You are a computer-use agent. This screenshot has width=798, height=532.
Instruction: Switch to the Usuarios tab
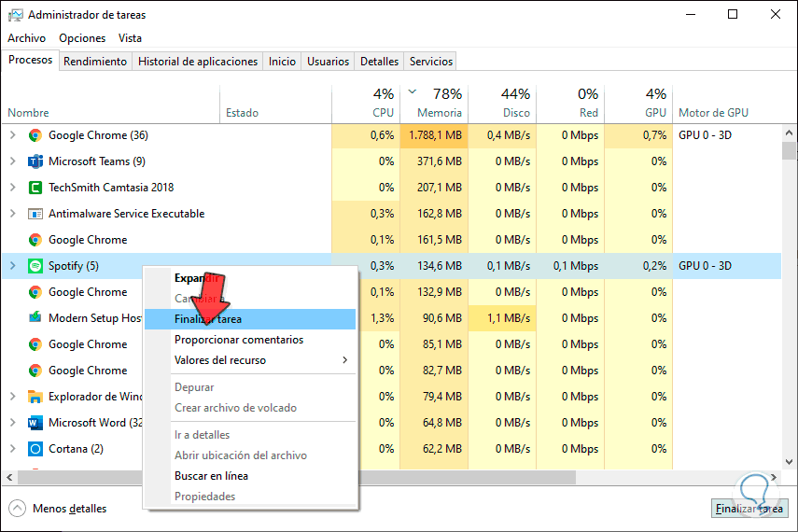point(329,61)
